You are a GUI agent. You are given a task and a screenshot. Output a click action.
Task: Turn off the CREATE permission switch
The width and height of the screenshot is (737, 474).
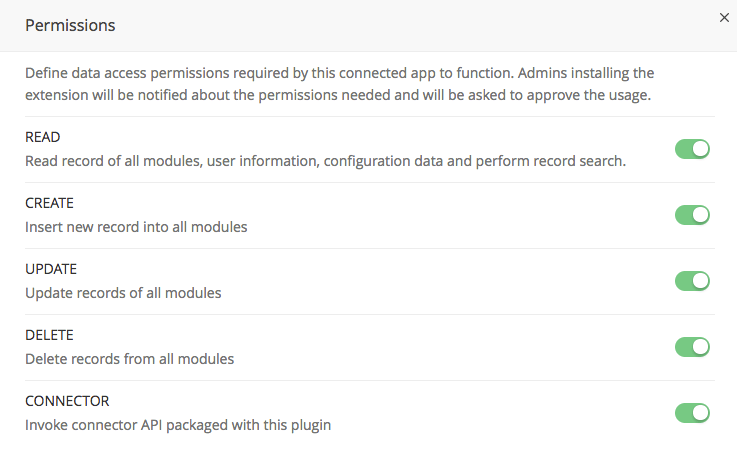(692, 215)
